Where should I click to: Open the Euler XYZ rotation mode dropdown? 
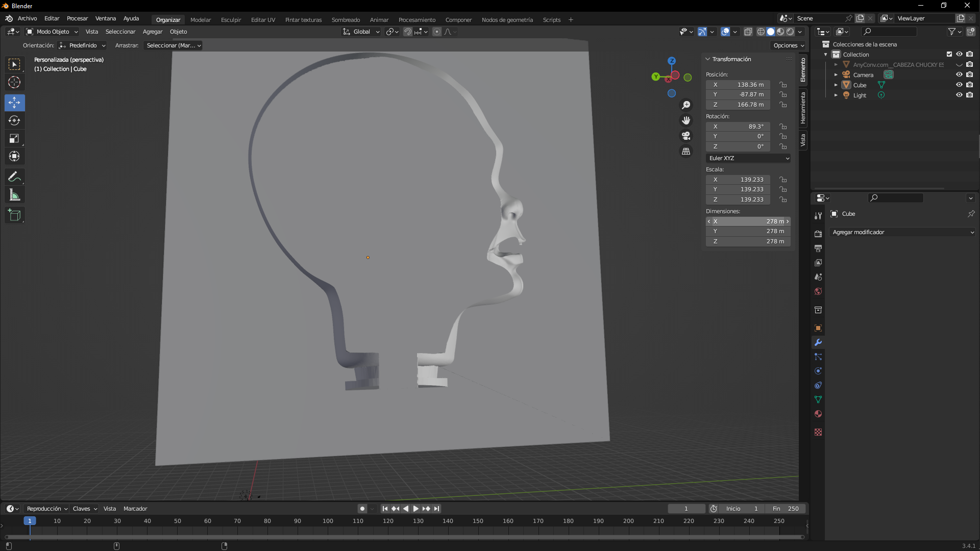pyautogui.click(x=748, y=158)
